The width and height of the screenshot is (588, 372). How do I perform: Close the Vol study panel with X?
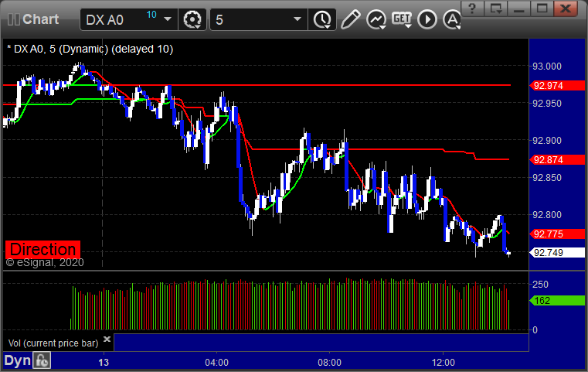pos(107,340)
